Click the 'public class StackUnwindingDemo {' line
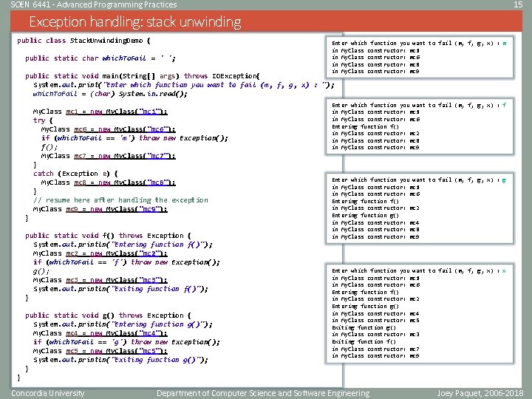Image resolution: width=532 pixels, height=399 pixels. pos(83,41)
